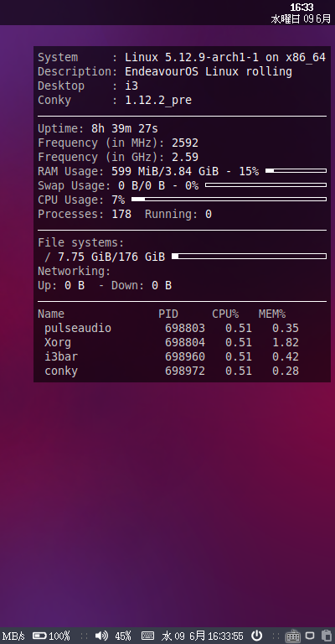This screenshot has width=335, height=644.
Task: Click the battery icon in the bar
Action: click(39, 636)
